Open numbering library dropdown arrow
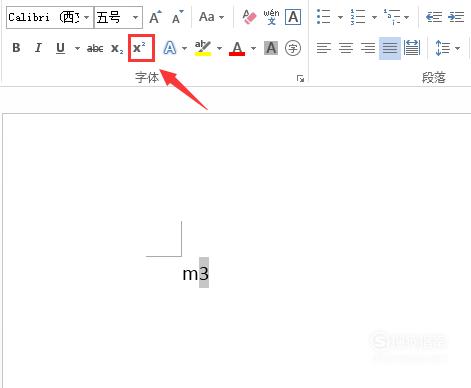 click(374, 17)
